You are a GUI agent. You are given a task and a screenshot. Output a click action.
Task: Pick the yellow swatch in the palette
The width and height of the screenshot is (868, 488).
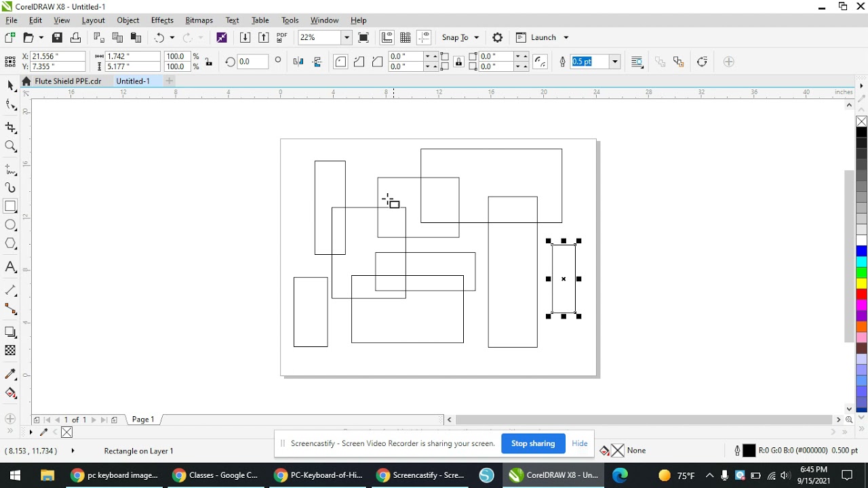[x=861, y=283]
